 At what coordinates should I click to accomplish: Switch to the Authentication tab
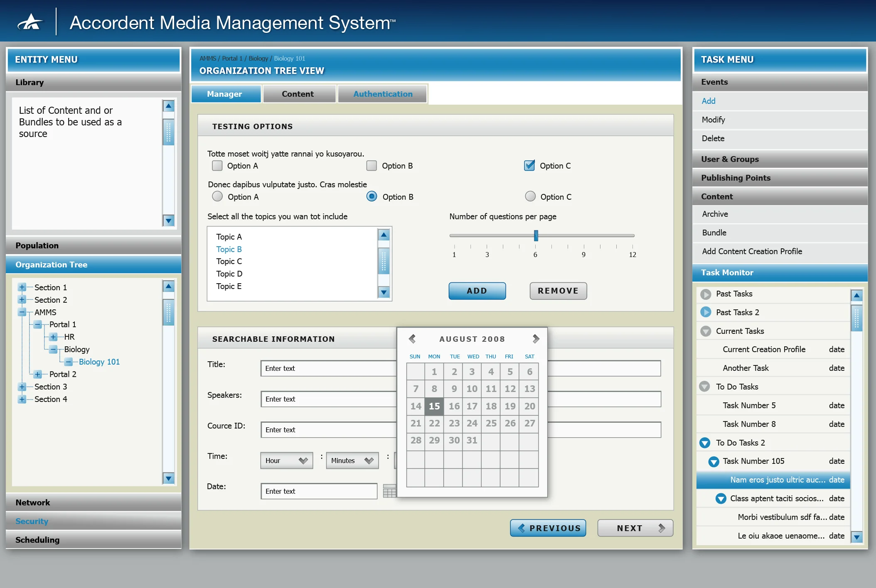(x=382, y=94)
